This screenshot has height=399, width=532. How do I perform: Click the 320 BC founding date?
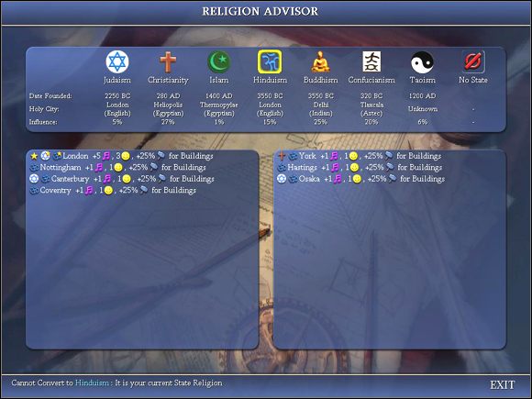tap(371, 96)
